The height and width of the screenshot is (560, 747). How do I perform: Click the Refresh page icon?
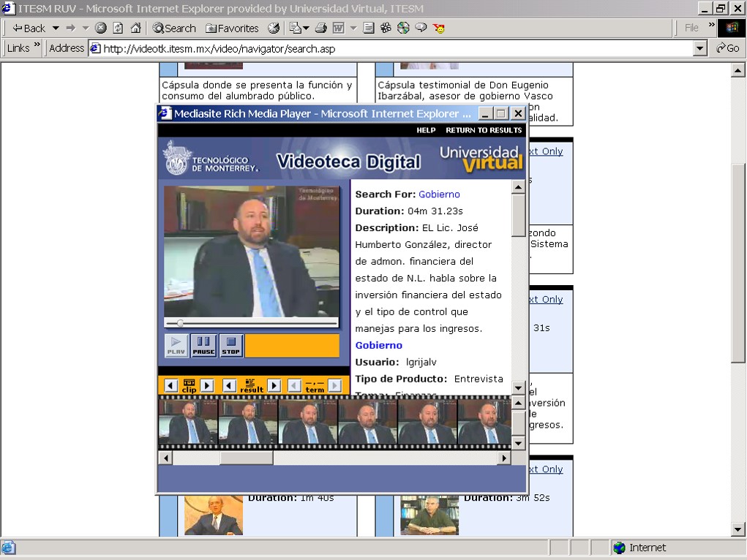tap(118, 28)
